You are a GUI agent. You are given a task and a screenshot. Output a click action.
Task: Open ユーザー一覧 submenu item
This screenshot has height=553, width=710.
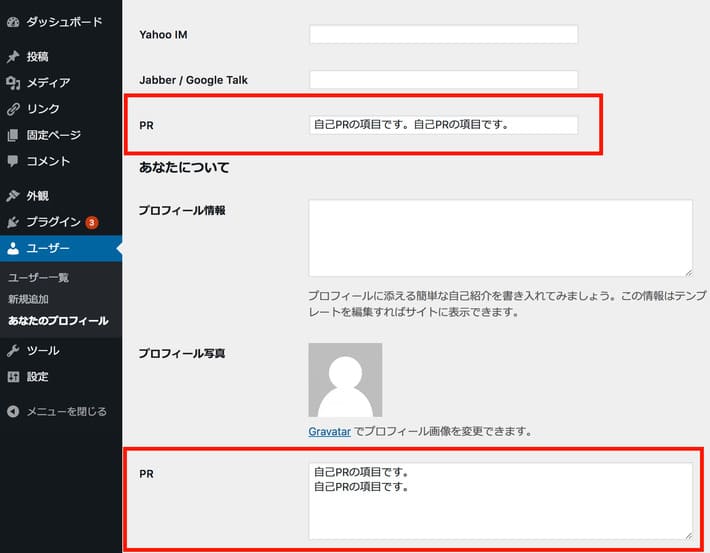click(x=38, y=277)
